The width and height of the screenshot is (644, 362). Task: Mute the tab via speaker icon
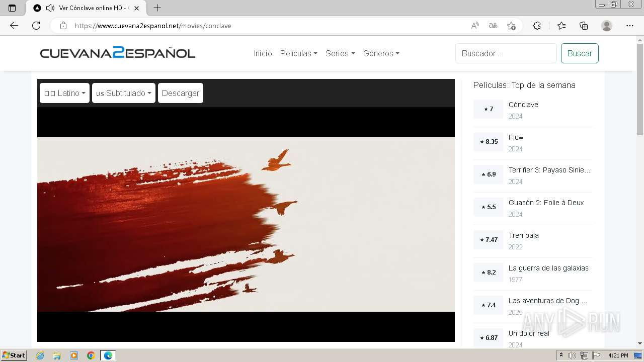tap(50, 8)
